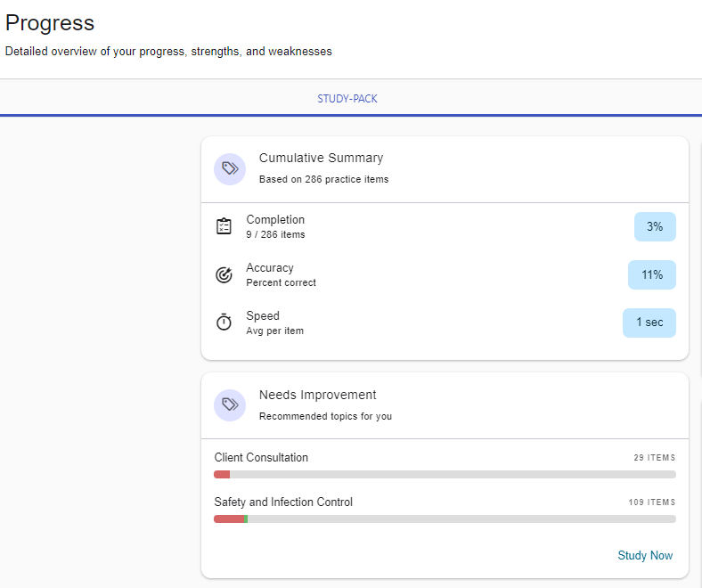
Task: Click the Completion checklist icon
Action: 224,226
